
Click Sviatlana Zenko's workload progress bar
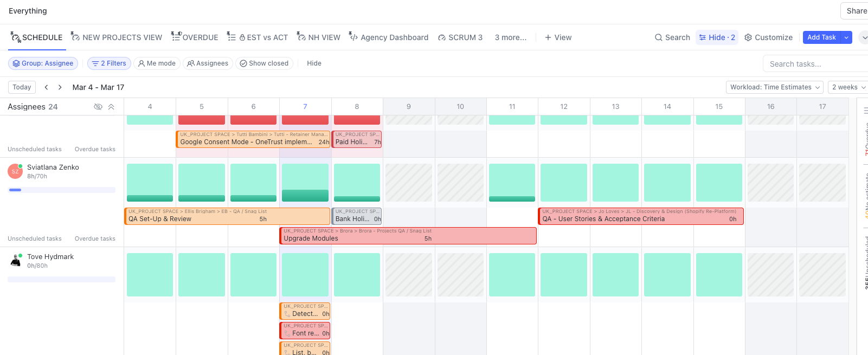click(x=61, y=190)
